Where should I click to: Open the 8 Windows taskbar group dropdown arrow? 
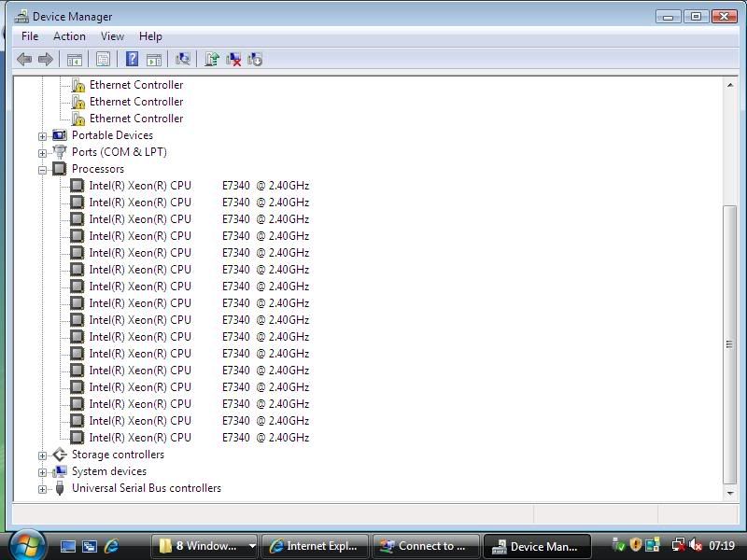pyautogui.click(x=252, y=546)
